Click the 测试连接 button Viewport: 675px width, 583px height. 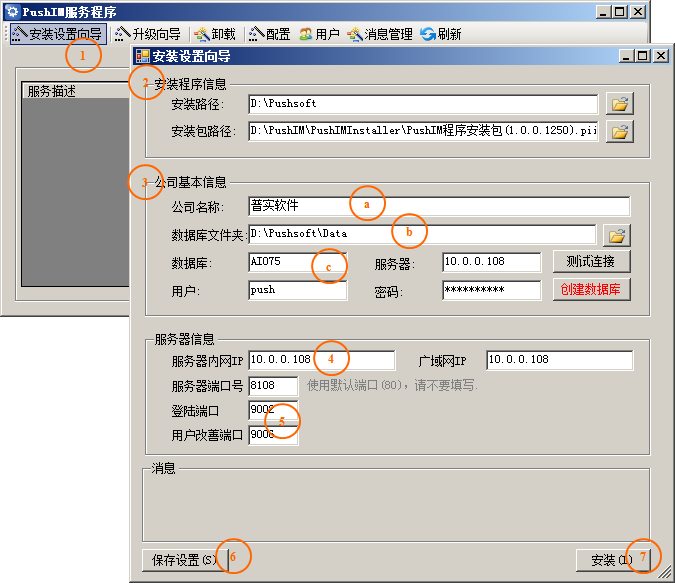[591, 262]
